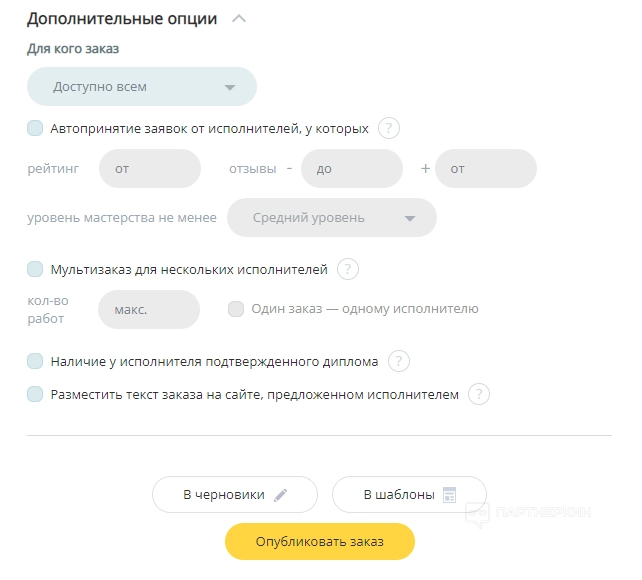
Task: Save order via В шаблоны button
Action: (x=399, y=494)
